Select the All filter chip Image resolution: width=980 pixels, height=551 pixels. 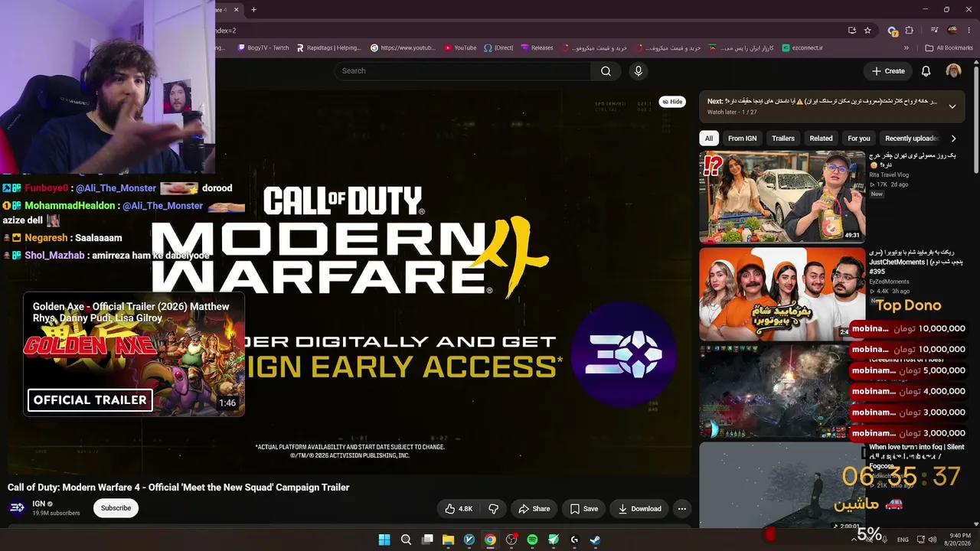pos(709,139)
